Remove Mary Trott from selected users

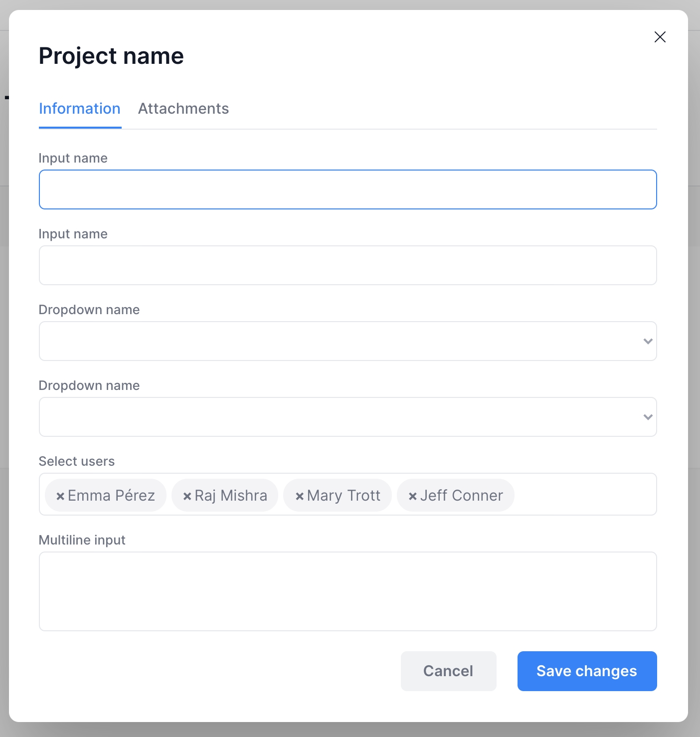point(300,496)
